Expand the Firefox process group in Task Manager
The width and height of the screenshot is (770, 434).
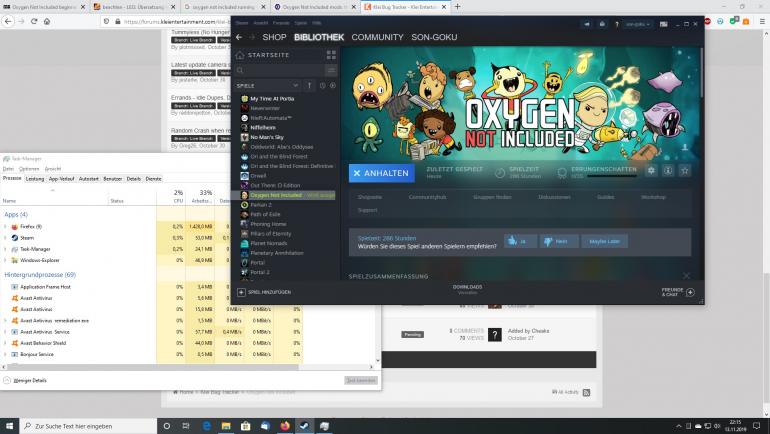(5, 227)
